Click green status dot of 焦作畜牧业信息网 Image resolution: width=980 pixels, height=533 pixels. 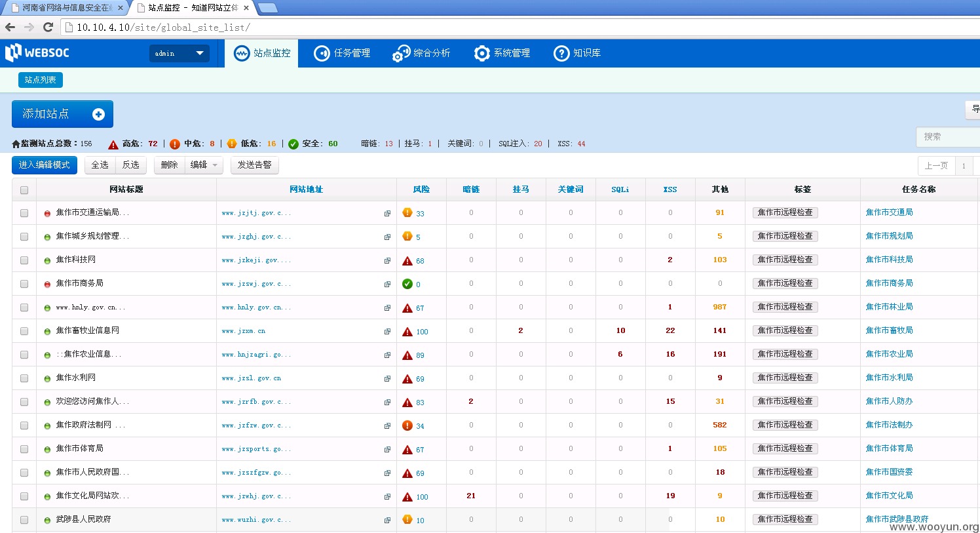[47, 332]
